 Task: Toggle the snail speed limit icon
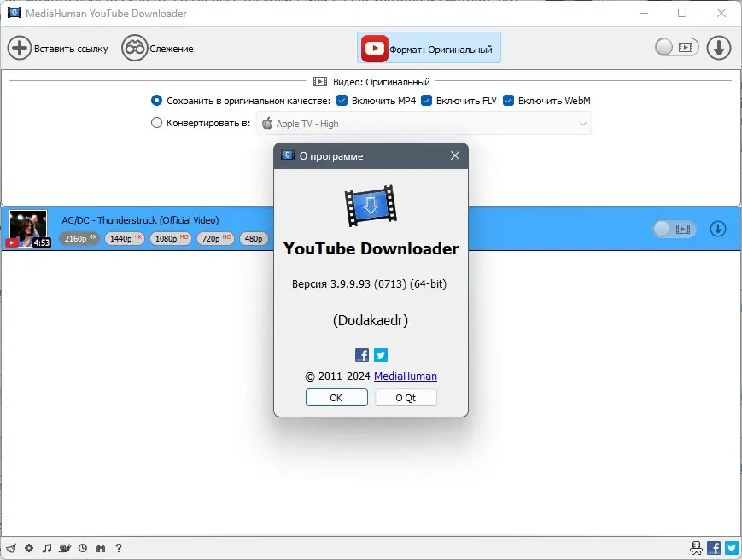pyautogui.click(x=65, y=548)
